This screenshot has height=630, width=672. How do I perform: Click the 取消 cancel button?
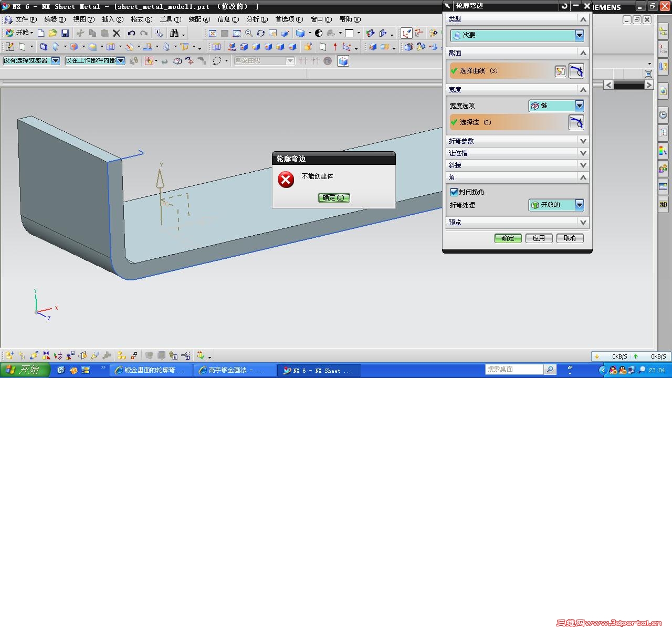pos(570,238)
